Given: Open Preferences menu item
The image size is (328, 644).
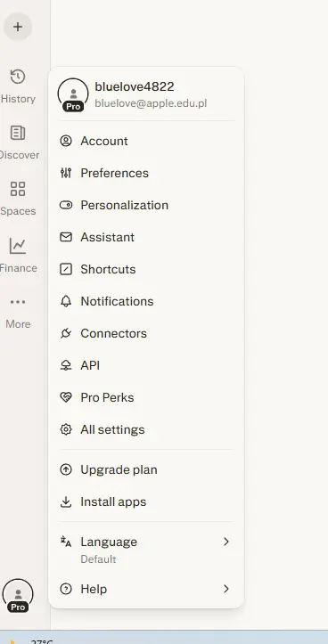Looking at the screenshot, I should click(x=146, y=173).
